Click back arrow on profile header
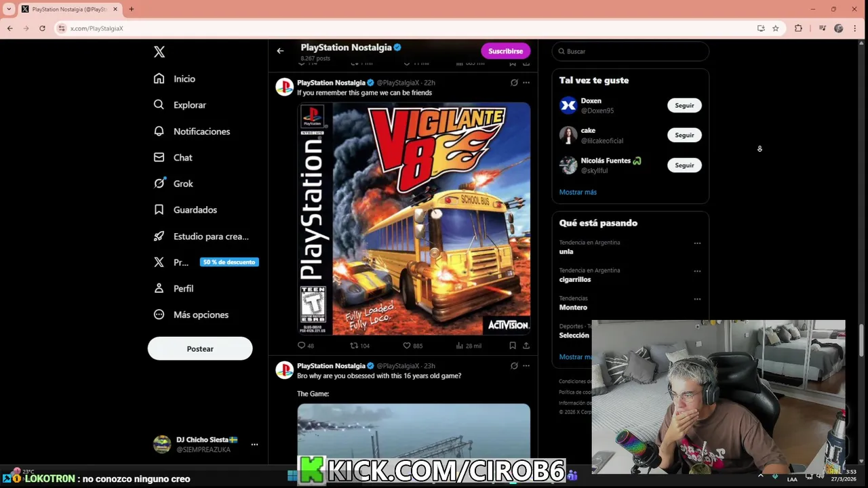The height and width of the screenshot is (488, 868). [x=280, y=51]
